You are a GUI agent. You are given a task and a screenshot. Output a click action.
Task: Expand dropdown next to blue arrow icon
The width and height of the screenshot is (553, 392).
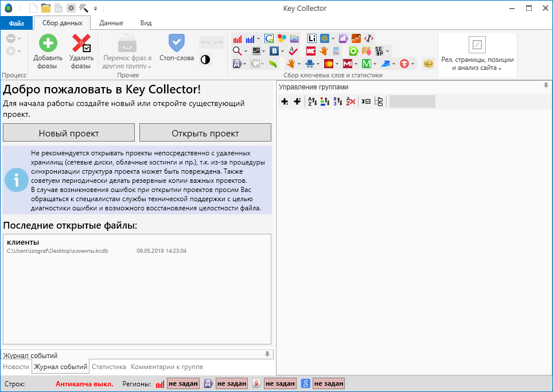(x=394, y=64)
